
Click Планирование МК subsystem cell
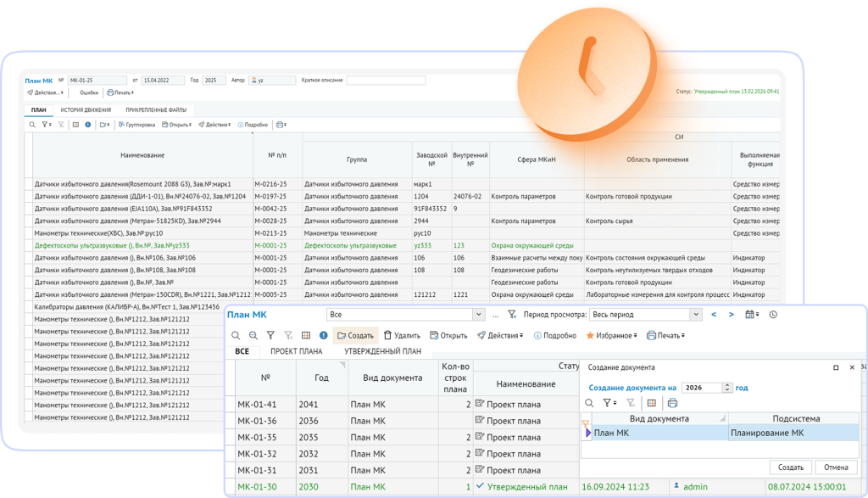(x=793, y=434)
